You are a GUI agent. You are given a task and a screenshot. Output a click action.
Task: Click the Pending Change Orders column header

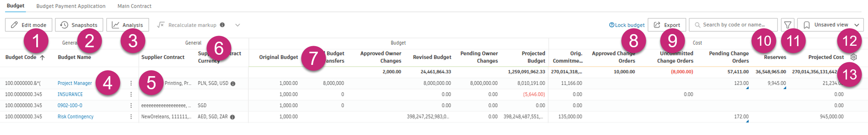(729, 57)
